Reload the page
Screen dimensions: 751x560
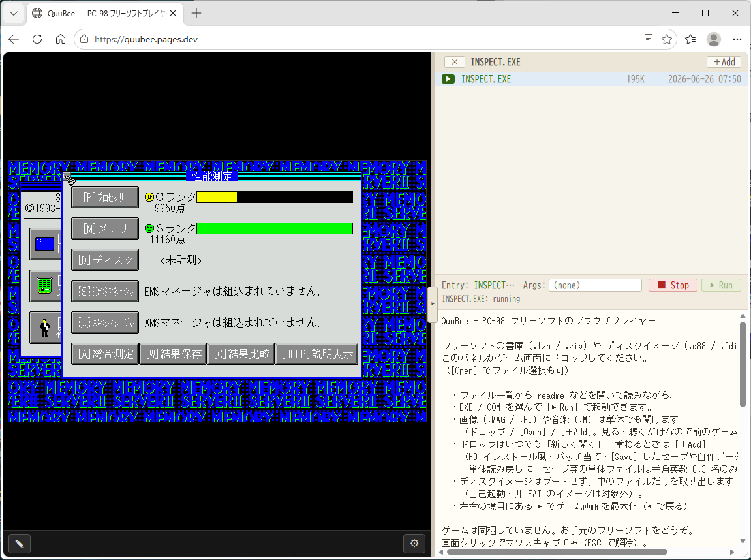coord(37,39)
